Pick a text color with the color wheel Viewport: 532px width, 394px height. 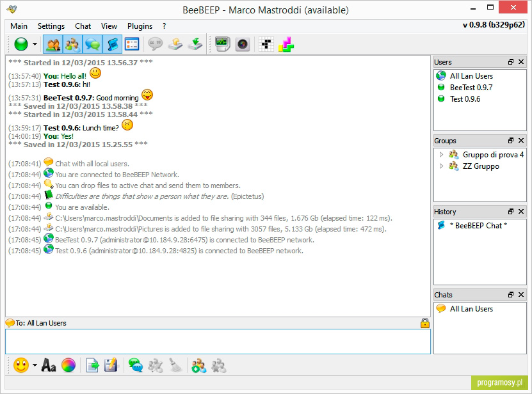(69, 365)
